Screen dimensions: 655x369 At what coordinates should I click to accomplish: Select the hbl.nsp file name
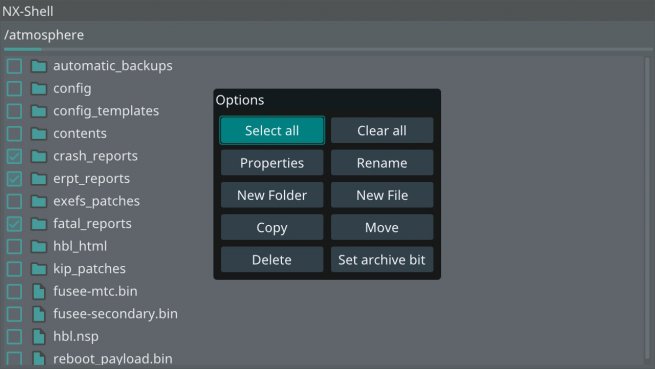click(76, 337)
